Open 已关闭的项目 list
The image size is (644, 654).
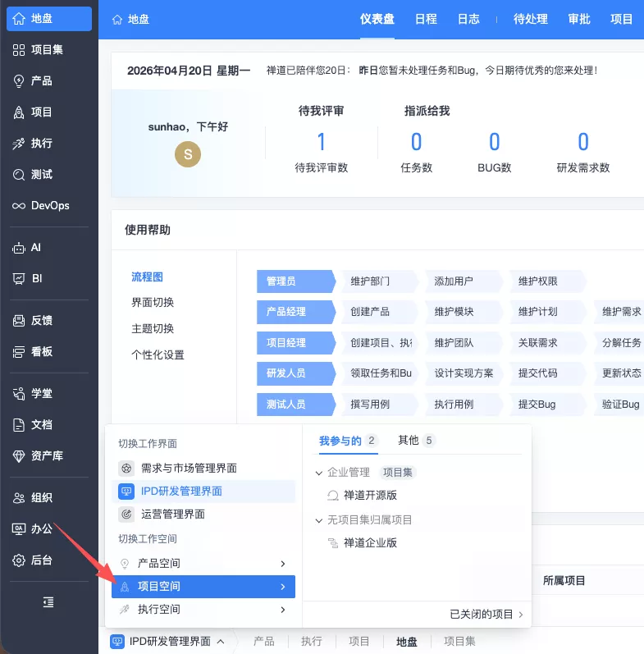point(486,615)
